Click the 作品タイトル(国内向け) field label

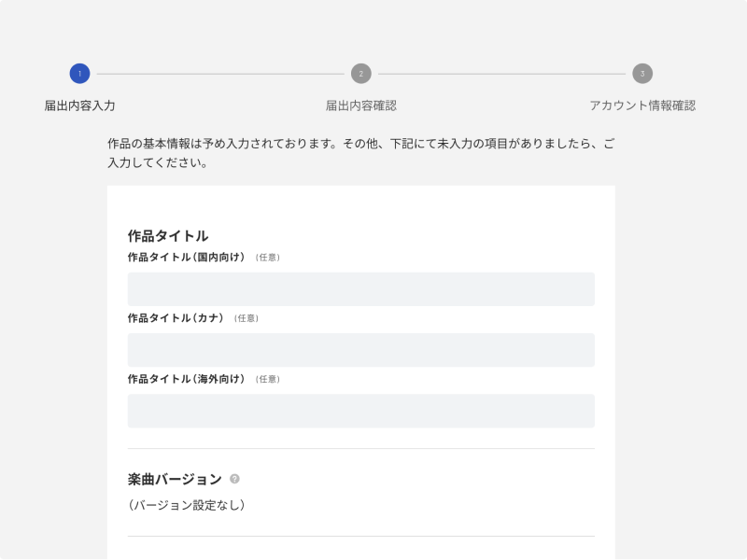(x=186, y=257)
